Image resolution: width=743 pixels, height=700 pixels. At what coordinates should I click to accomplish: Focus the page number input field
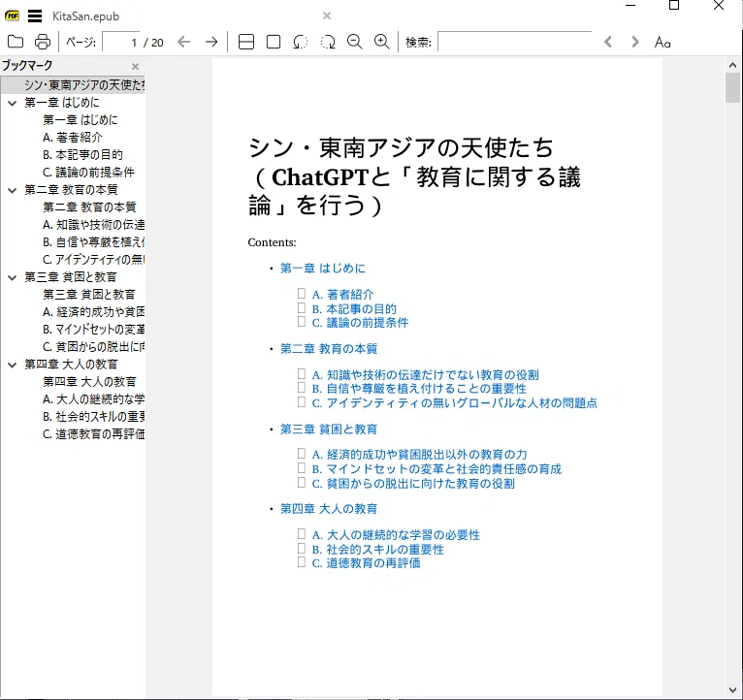point(121,42)
